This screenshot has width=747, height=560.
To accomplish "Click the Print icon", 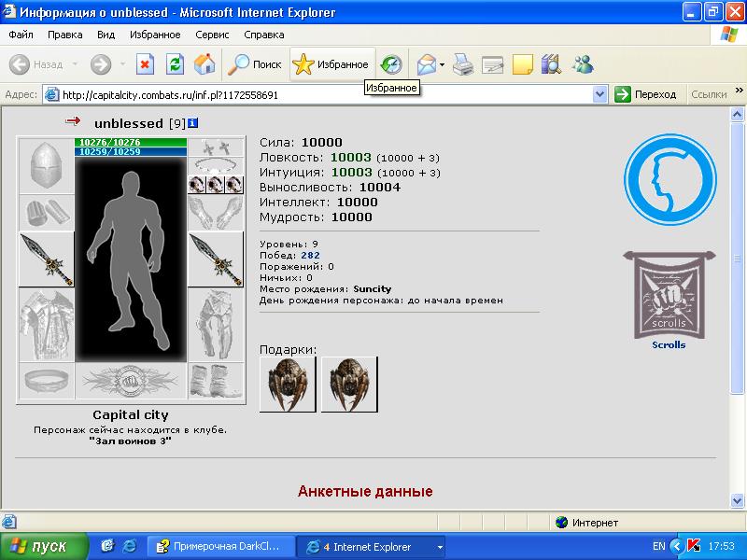I will pyautogui.click(x=462, y=64).
